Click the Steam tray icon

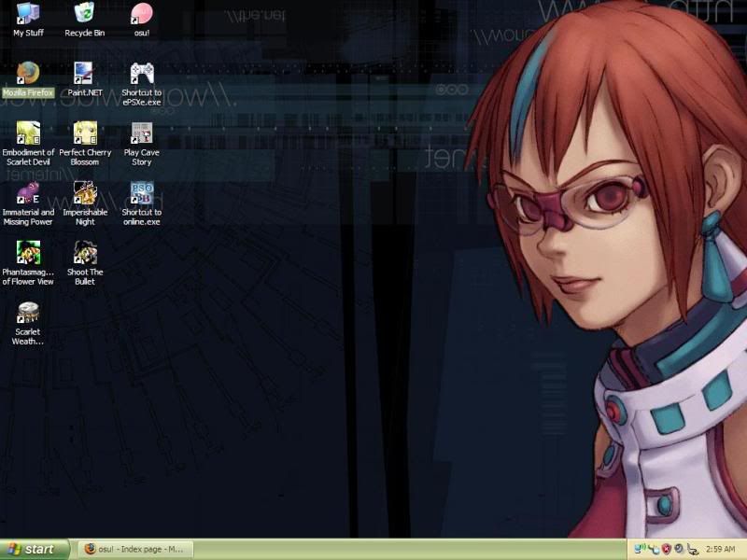pos(679,549)
